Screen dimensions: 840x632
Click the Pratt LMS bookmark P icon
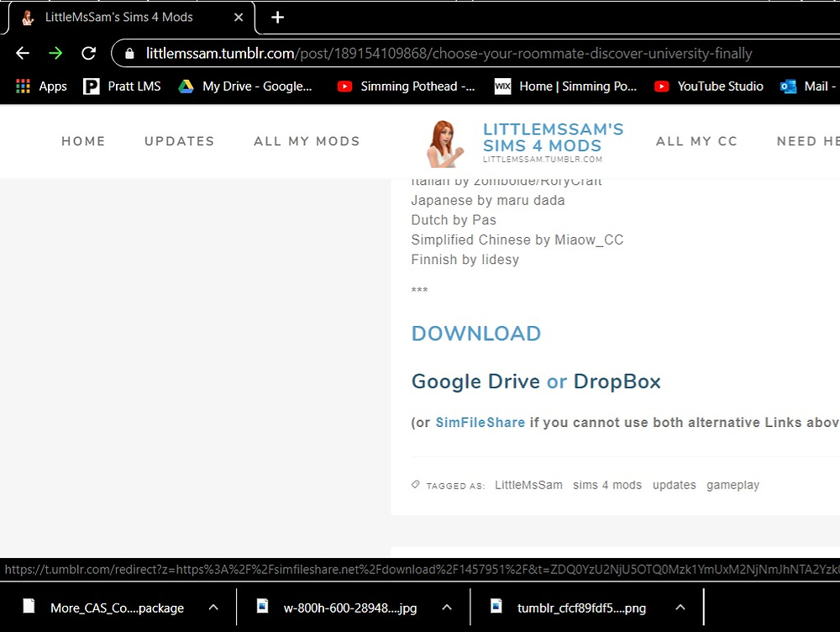(x=92, y=87)
